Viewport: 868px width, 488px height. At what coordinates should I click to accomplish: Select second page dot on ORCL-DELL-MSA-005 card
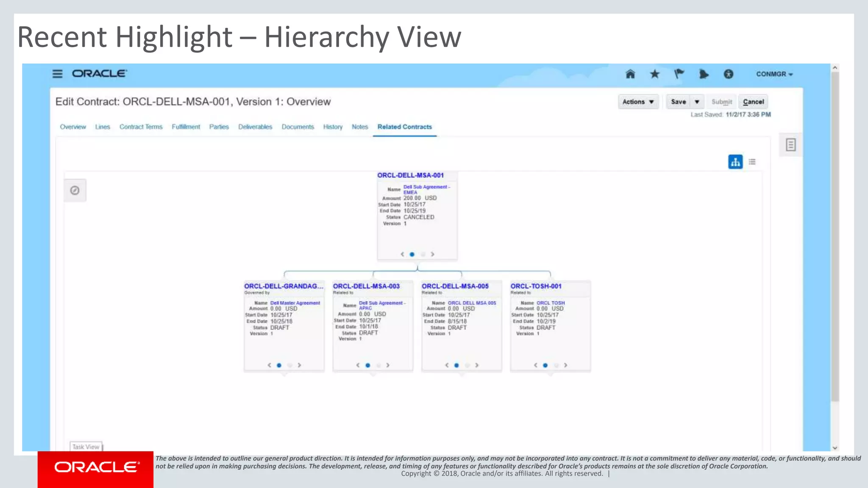(467, 365)
